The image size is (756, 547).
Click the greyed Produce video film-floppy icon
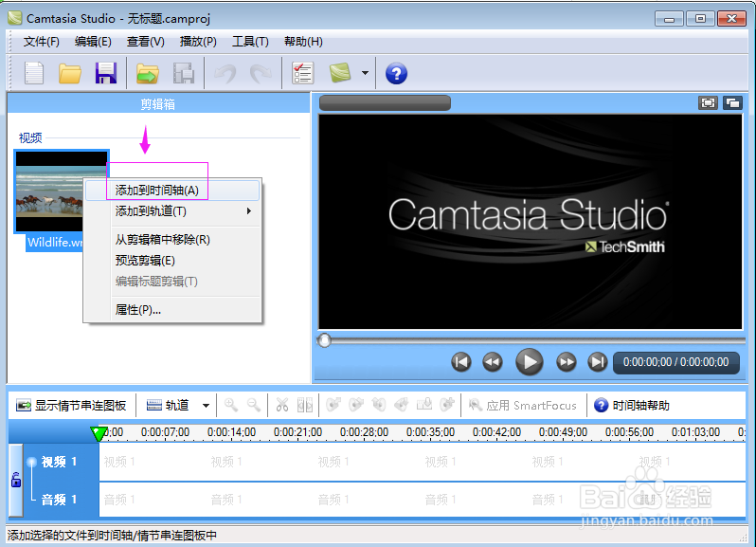click(x=184, y=73)
